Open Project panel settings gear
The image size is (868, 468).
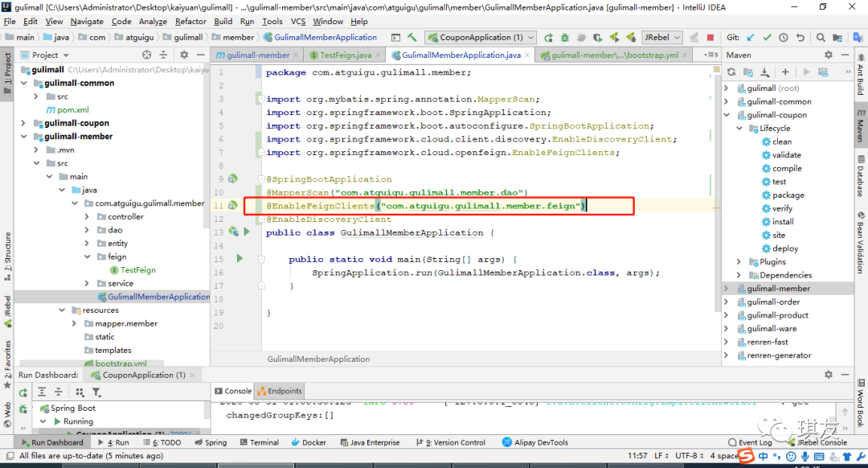[184, 55]
